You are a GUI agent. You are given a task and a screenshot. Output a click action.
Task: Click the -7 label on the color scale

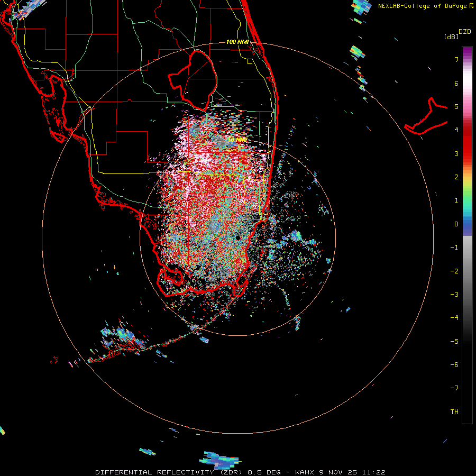[x=454, y=388]
